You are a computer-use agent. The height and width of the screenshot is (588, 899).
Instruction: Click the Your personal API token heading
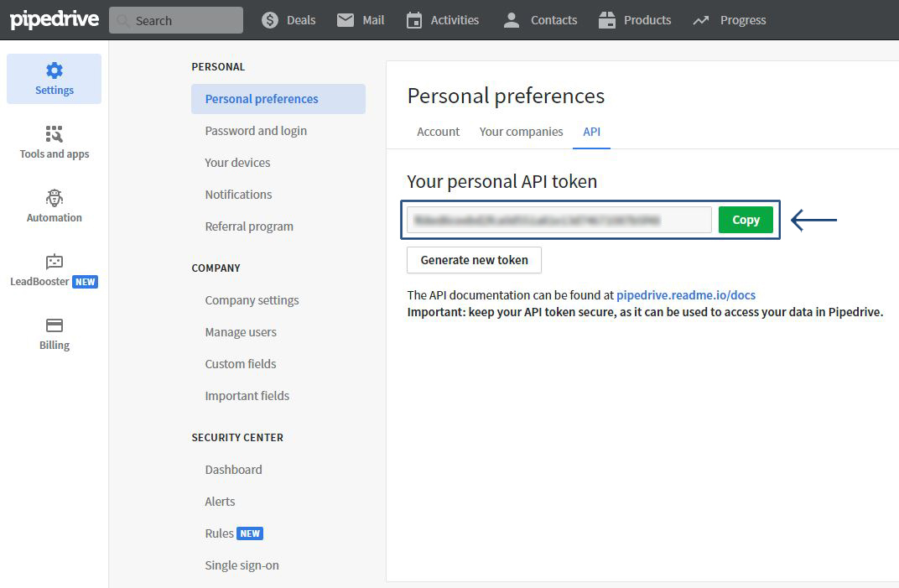(501, 181)
